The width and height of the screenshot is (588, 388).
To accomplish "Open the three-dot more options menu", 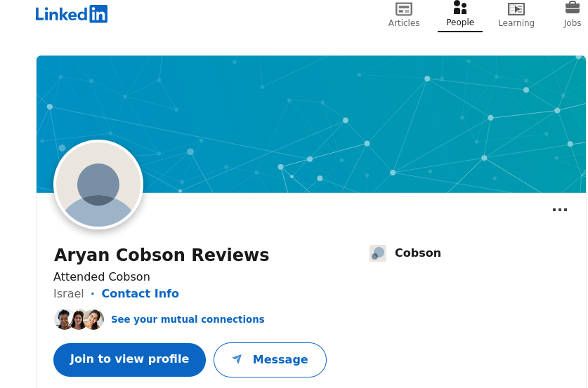I will tap(560, 209).
